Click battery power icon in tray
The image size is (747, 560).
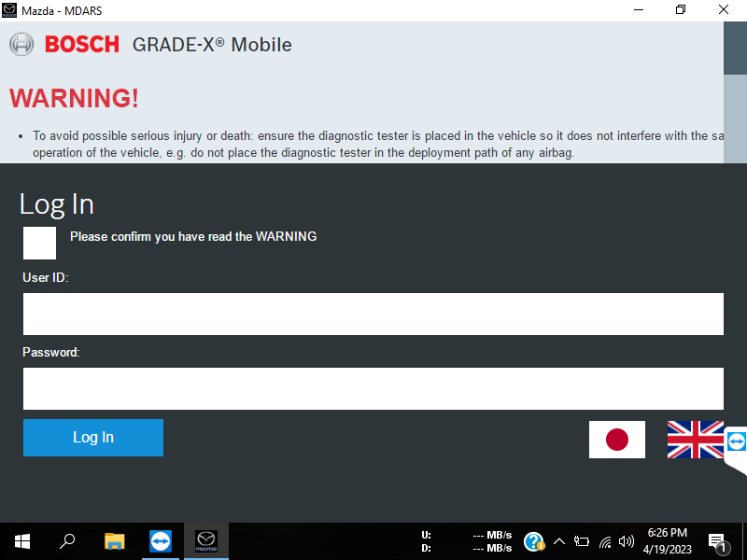(x=582, y=541)
